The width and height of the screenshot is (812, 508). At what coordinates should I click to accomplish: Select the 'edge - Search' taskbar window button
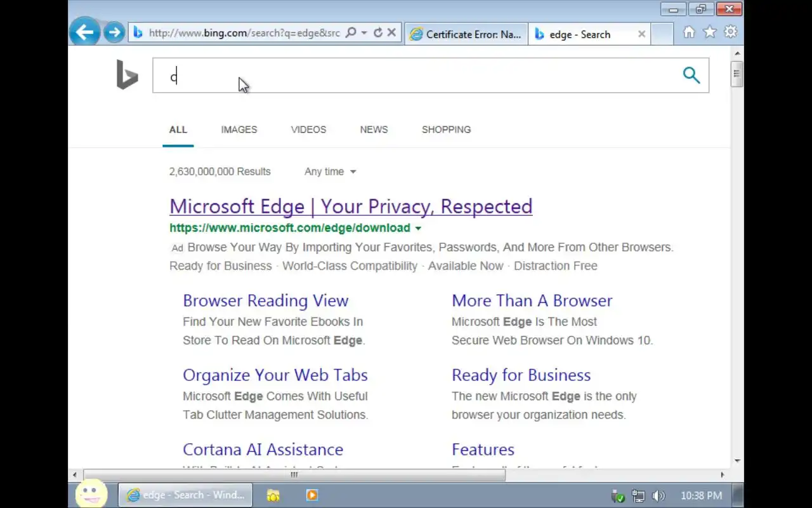(185, 495)
